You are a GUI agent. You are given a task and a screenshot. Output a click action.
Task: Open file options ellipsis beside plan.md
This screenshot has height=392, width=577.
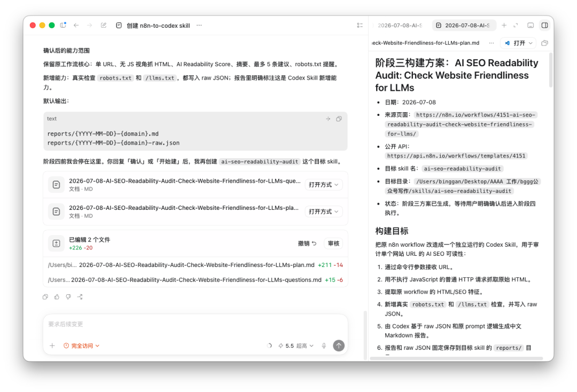[x=492, y=43]
